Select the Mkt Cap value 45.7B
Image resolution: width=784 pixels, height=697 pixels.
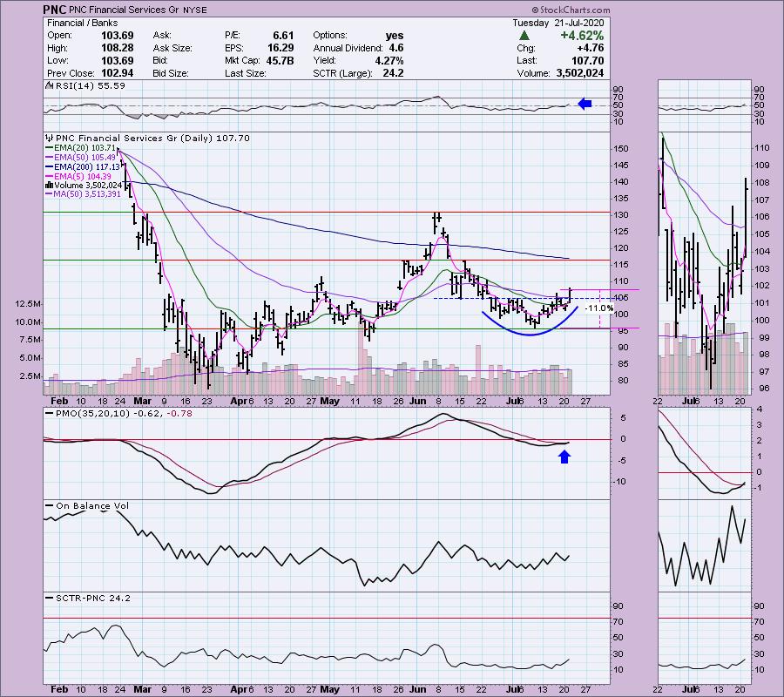280,60
